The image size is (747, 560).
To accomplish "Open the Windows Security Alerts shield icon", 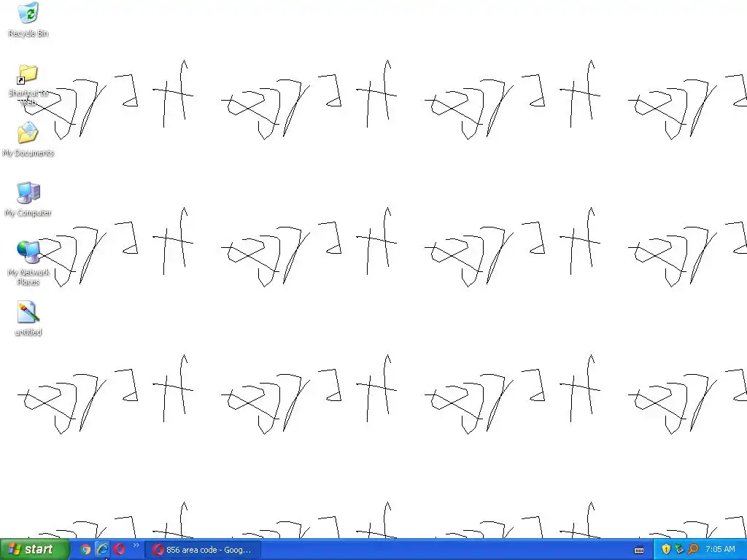I will tap(666, 550).
